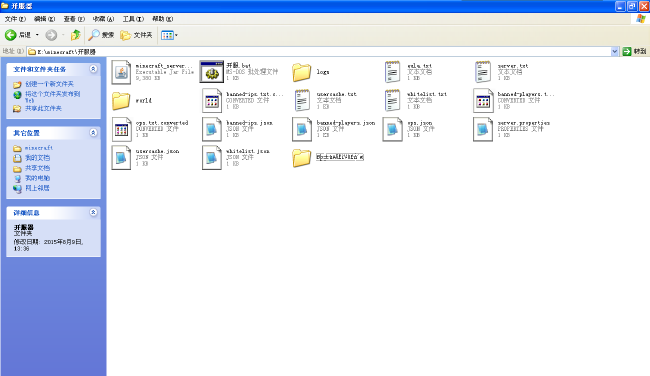Select the usercache.txt file icon
The image size is (650, 376).
pyautogui.click(x=302, y=100)
